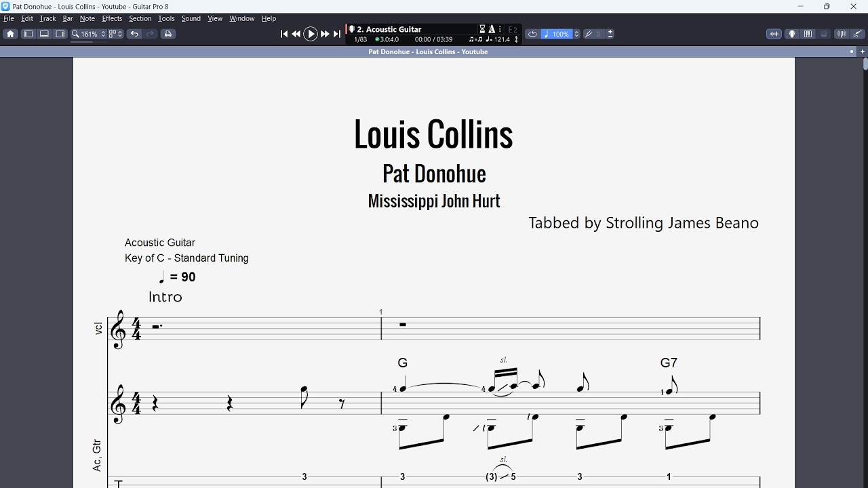Jump to the first bar
The width and height of the screenshot is (868, 488).
click(x=284, y=34)
